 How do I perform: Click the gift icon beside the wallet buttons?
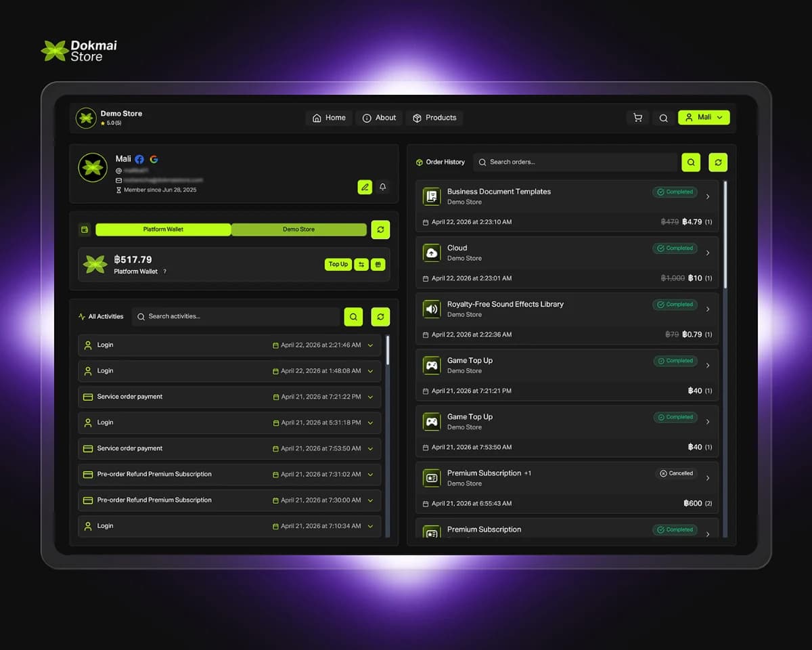coord(378,264)
